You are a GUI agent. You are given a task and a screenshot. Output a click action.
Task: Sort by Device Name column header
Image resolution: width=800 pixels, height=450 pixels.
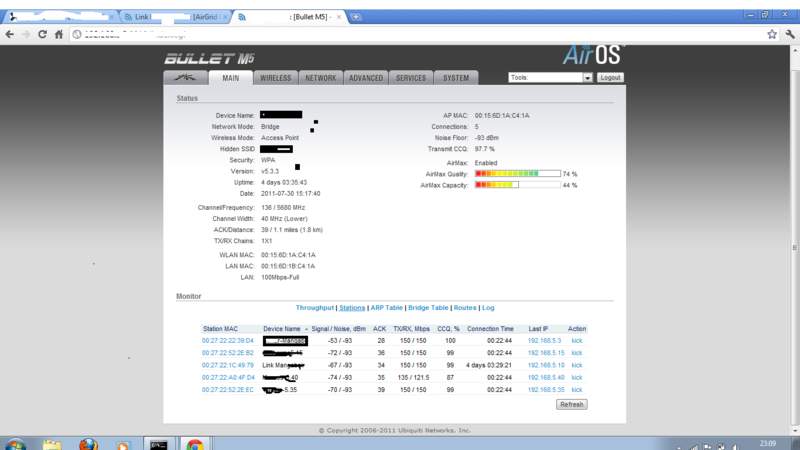click(282, 329)
